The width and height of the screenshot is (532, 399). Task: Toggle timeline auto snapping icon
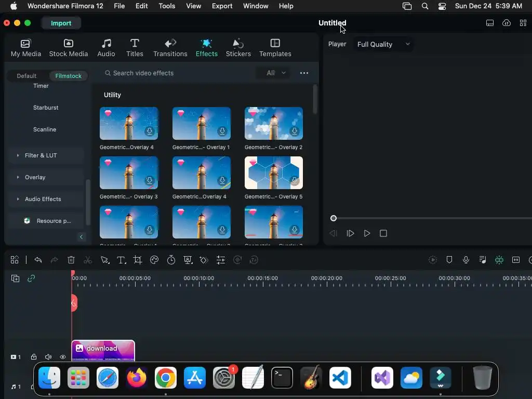click(x=499, y=260)
